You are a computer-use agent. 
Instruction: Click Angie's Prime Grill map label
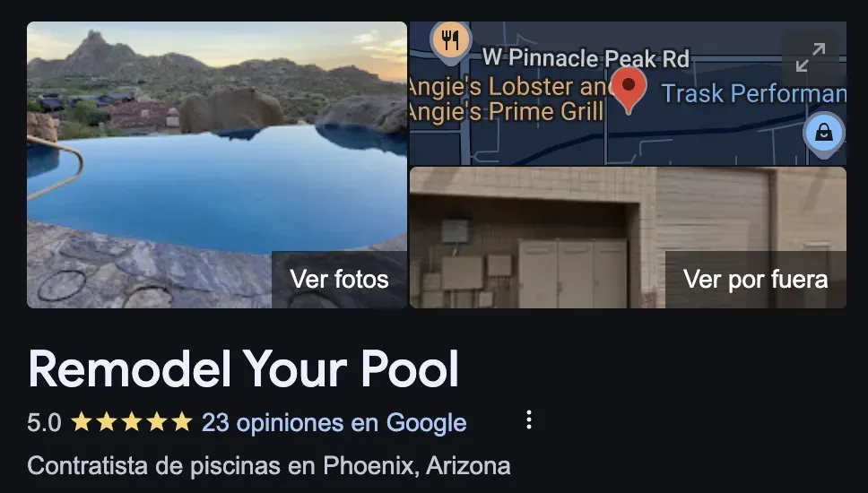(x=506, y=112)
